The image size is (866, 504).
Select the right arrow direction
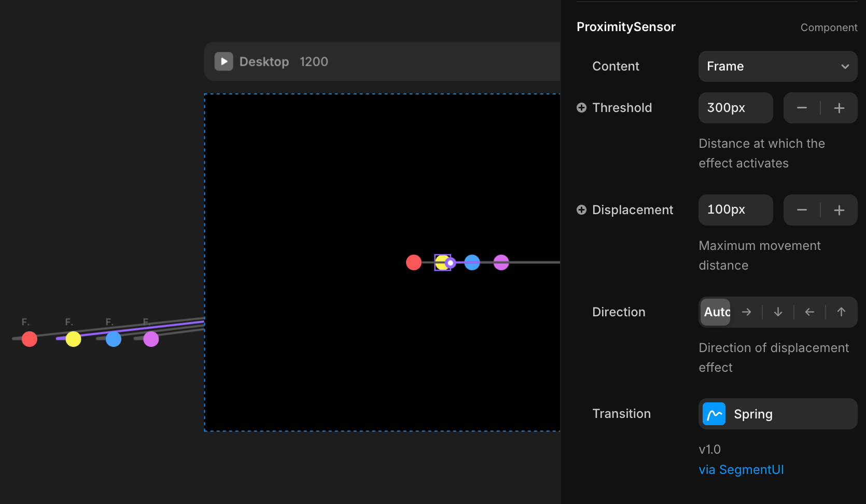[x=746, y=312]
